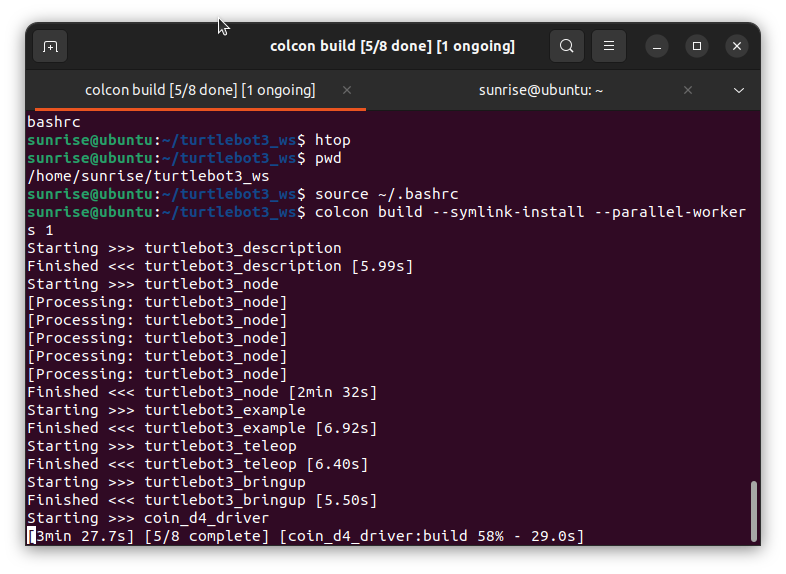786x574 pixels.
Task: Click the Finished turtlebot3_node line
Action: coord(202,392)
